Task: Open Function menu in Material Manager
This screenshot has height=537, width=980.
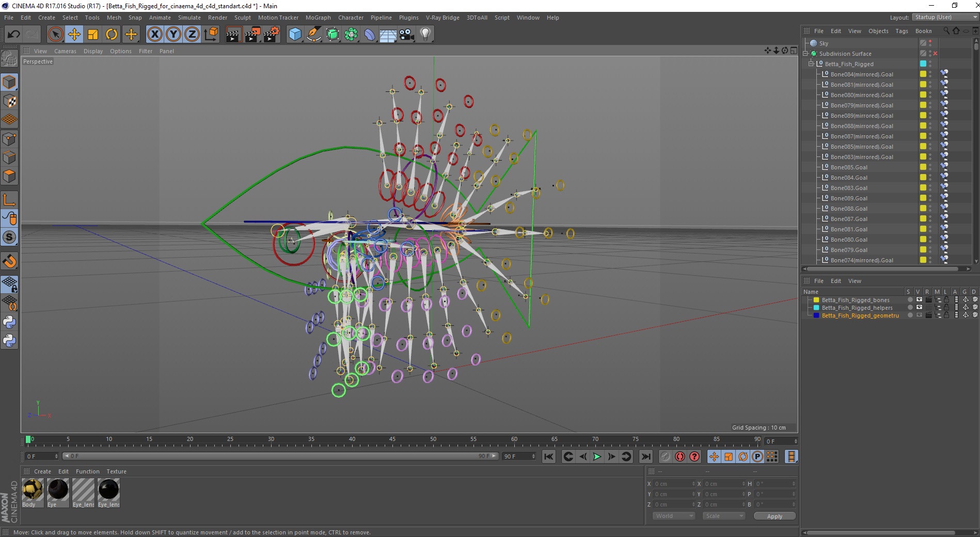Action: pyautogui.click(x=87, y=471)
